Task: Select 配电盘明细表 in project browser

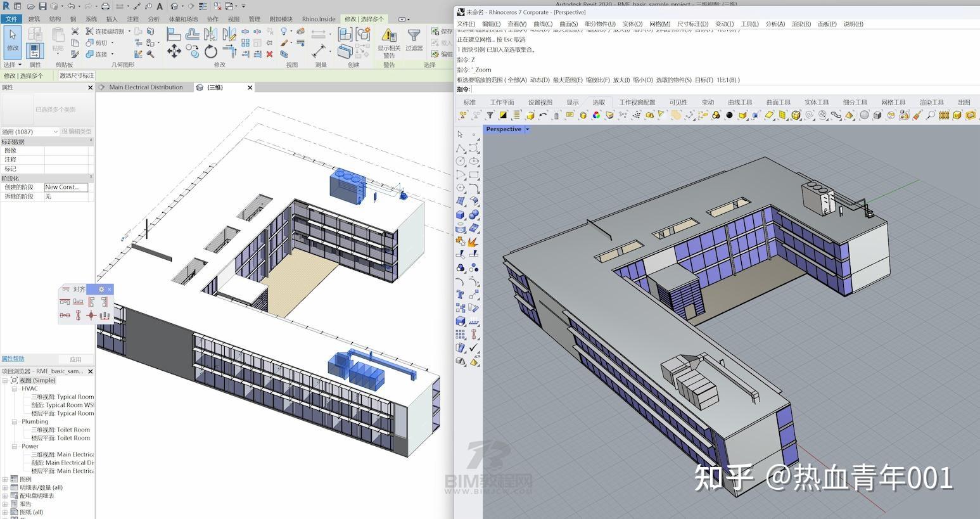Action: (37, 496)
